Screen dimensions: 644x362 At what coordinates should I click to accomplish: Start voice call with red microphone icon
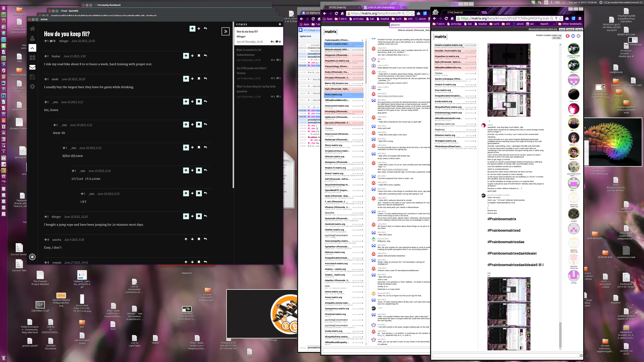pyautogui.click(x=568, y=36)
